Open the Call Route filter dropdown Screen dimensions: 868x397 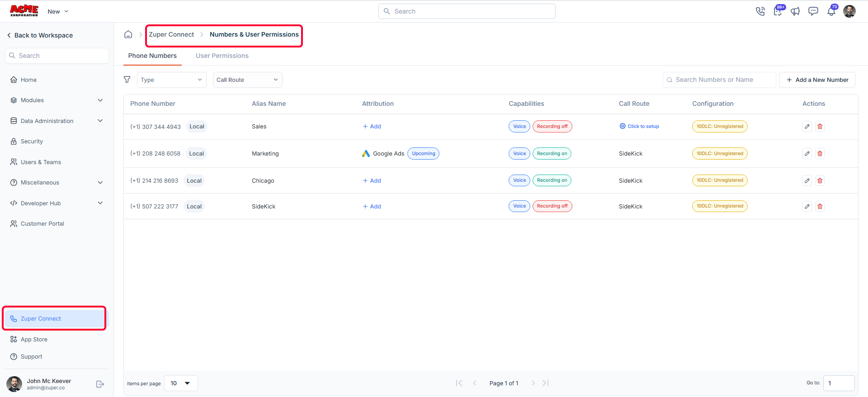pyautogui.click(x=248, y=80)
